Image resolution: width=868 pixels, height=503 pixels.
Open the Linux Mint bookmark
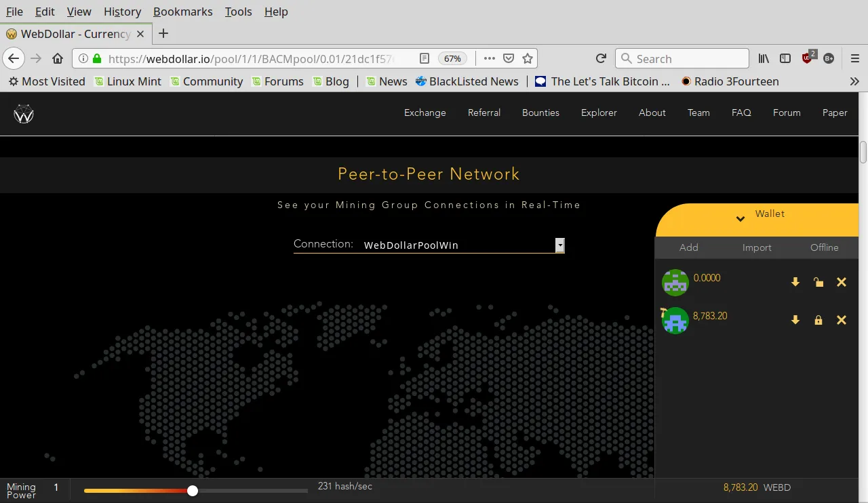(x=127, y=81)
